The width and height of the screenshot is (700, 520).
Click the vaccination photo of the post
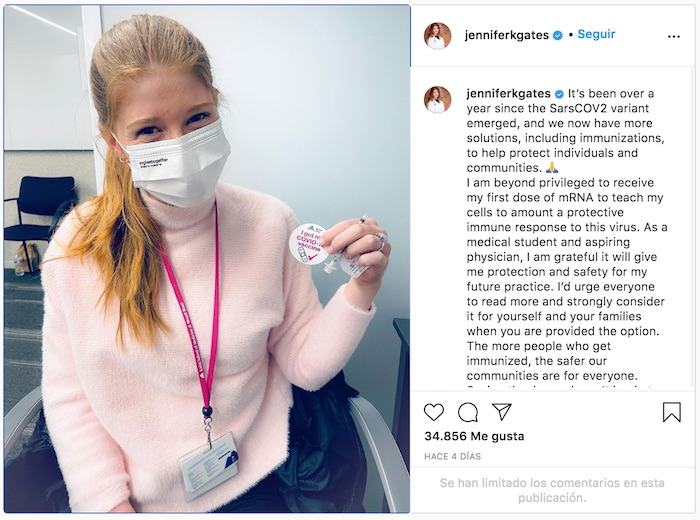(207, 259)
